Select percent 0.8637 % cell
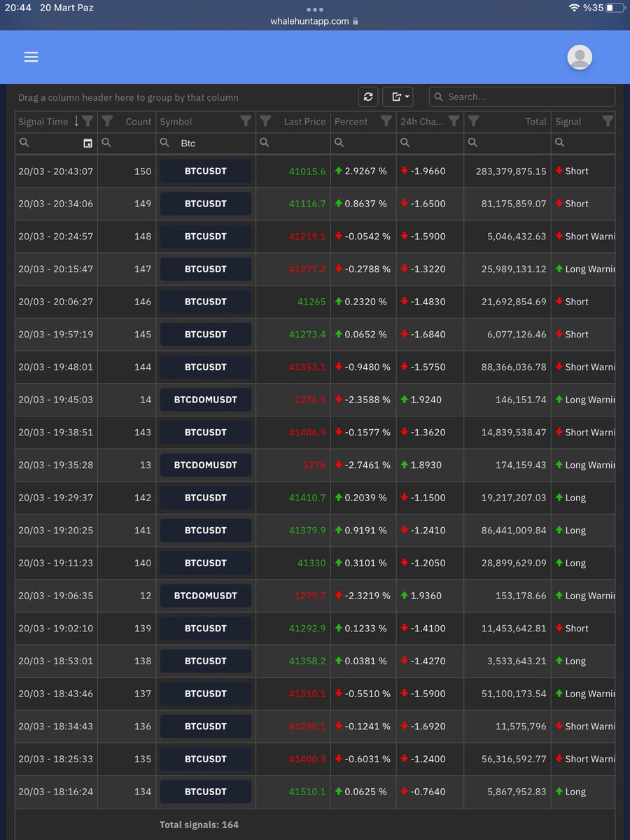Image resolution: width=630 pixels, height=840 pixels. coord(363,204)
